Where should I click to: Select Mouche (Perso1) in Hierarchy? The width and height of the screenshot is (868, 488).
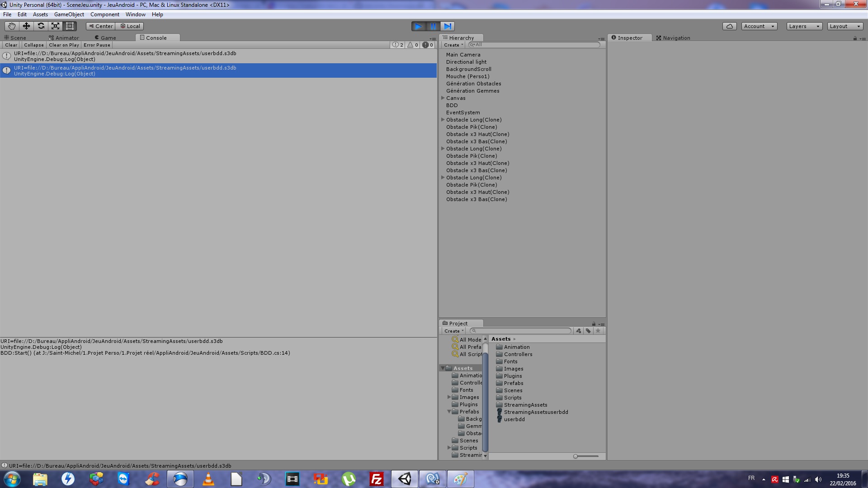pos(467,76)
